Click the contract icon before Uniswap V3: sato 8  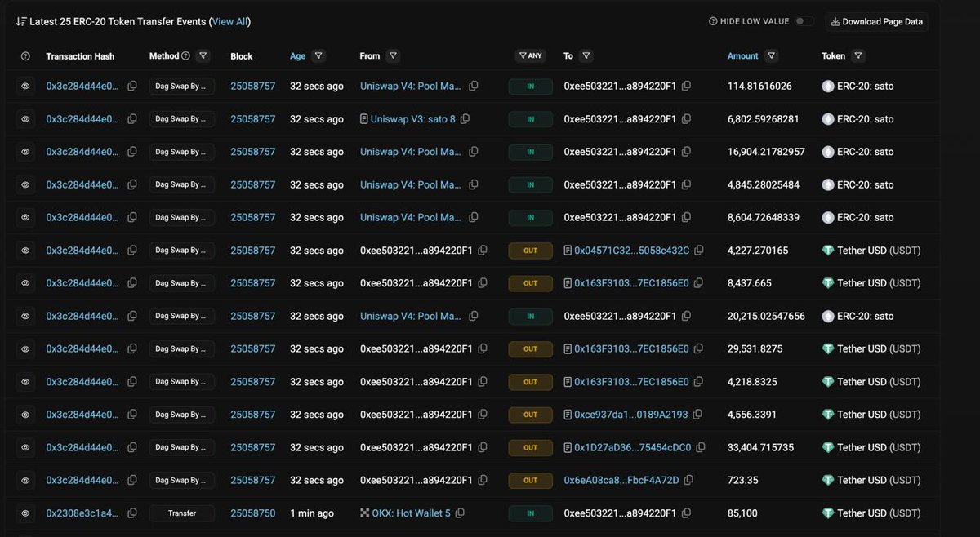tap(364, 119)
